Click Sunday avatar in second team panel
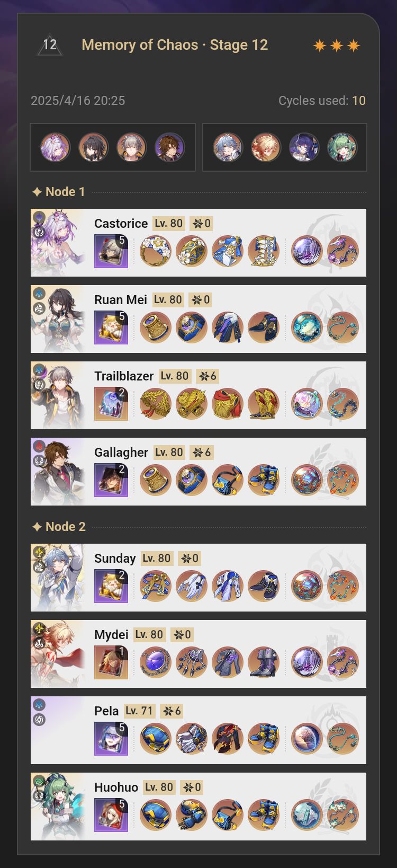The width and height of the screenshot is (397, 868). click(x=228, y=147)
